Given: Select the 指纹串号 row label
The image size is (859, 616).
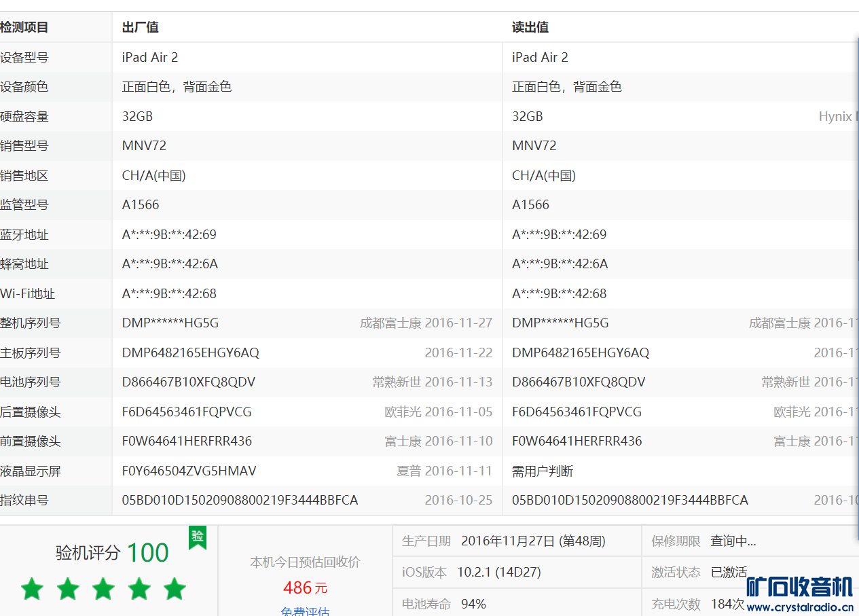Looking at the screenshot, I should tap(24, 501).
